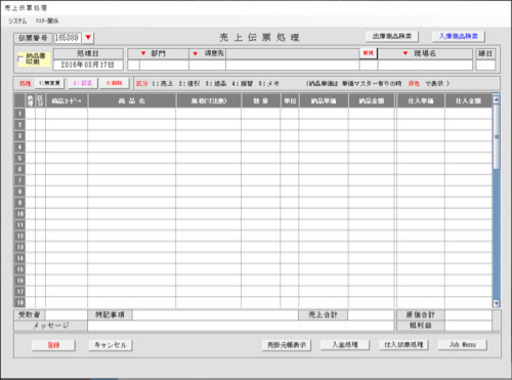512x380 pixels.
Task: Expand the 現場名 red triangle dropdown
Action: click(405, 53)
